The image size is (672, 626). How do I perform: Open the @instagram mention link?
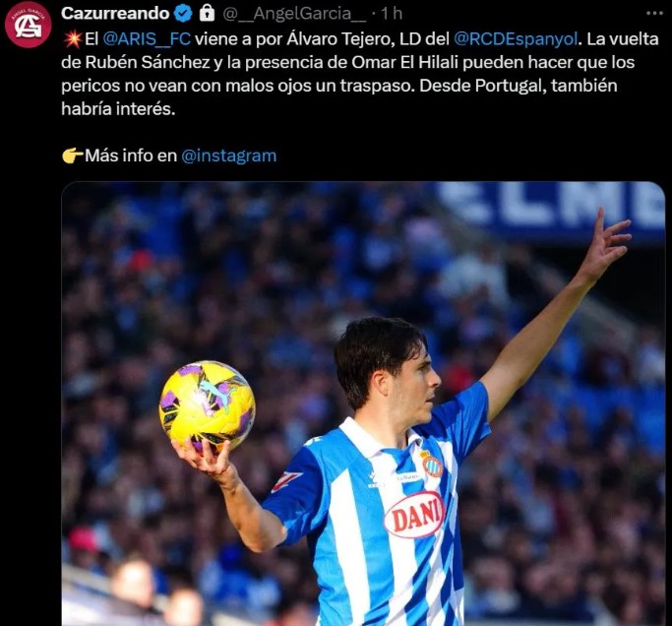(229, 156)
